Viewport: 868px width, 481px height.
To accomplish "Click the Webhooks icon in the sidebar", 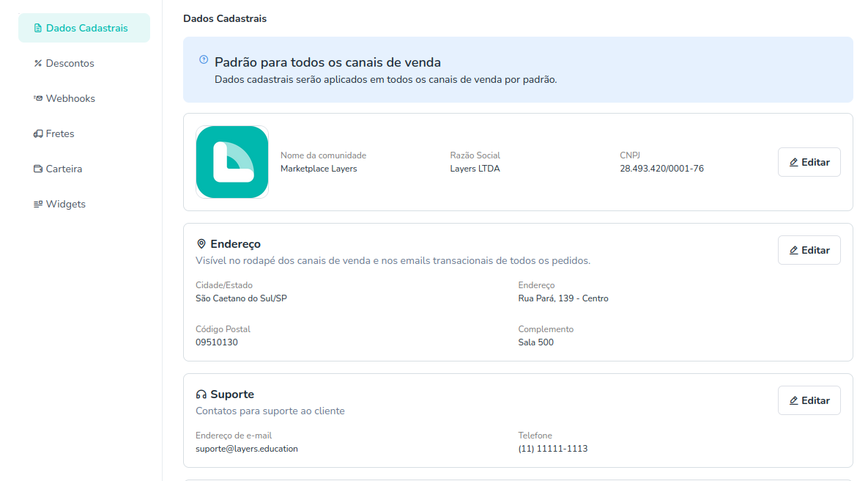I will pyautogui.click(x=37, y=98).
